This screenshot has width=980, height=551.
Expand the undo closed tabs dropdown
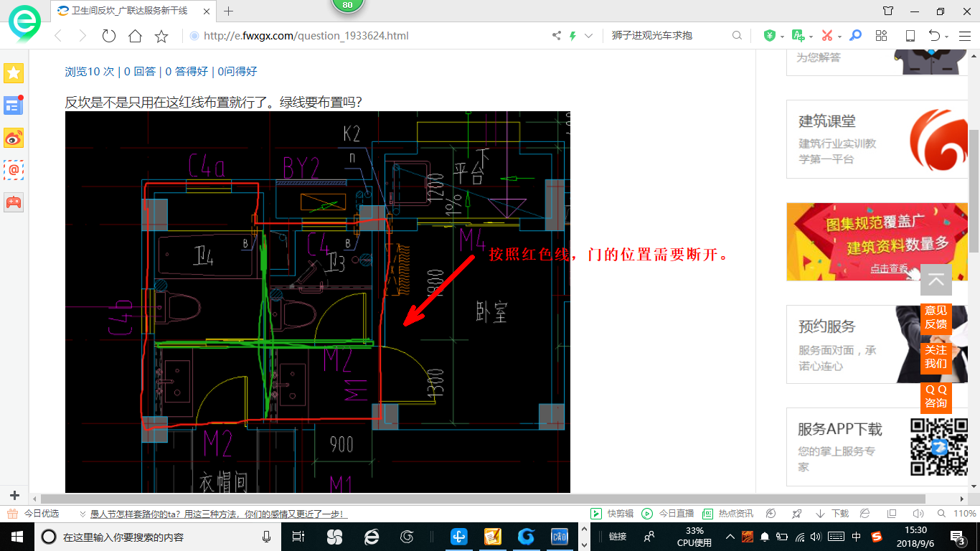click(x=947, y=37)
